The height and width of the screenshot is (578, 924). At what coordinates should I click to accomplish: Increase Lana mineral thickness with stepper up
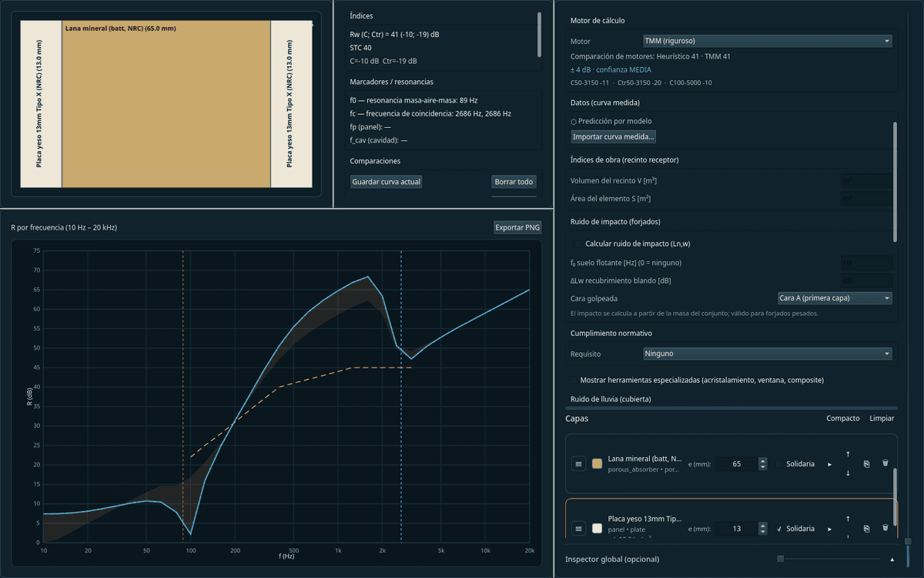(762, 461)
